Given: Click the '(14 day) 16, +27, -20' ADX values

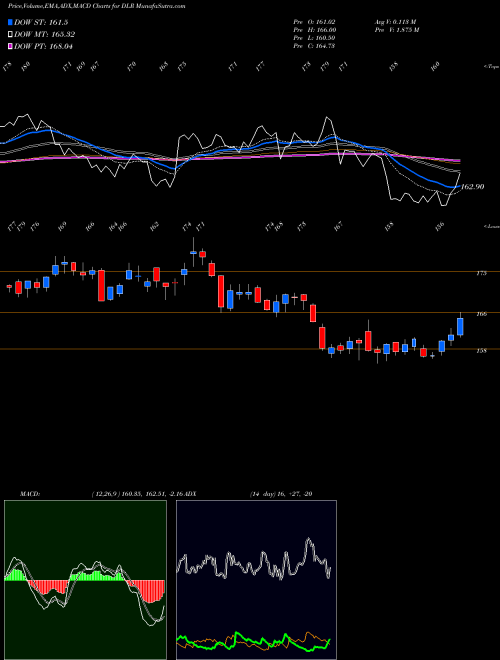Looking at the screenshot, I should [x=281, y=494].
